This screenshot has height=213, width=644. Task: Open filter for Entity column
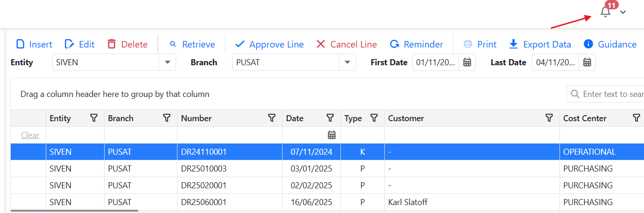click(x=94, y=118)
